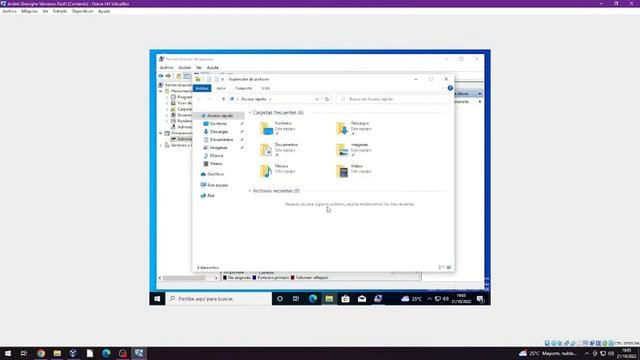Screen dimensions: 640x360
Task: Open Microsoft Store from guest taskbar
Action: tap(345, 299)
